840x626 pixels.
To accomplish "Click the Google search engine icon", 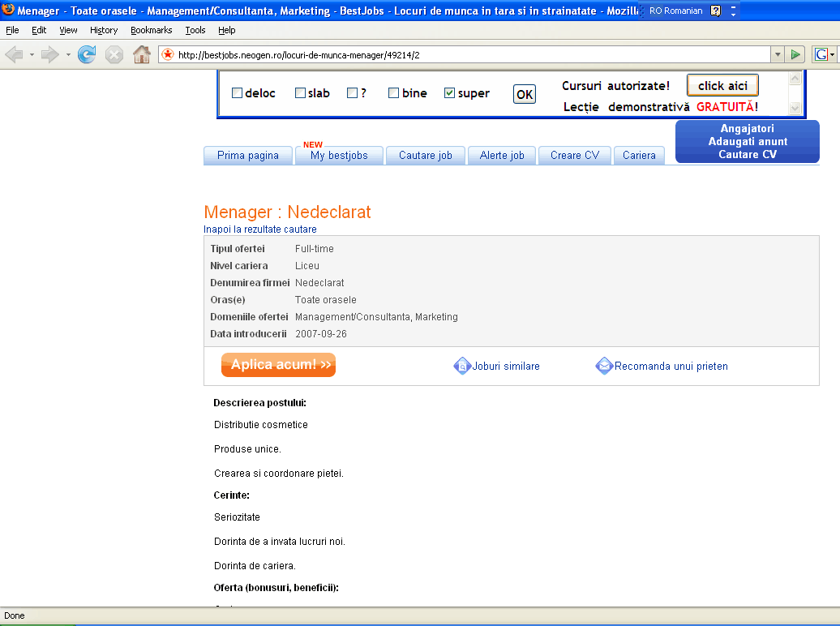I will (x=821, y=54).
